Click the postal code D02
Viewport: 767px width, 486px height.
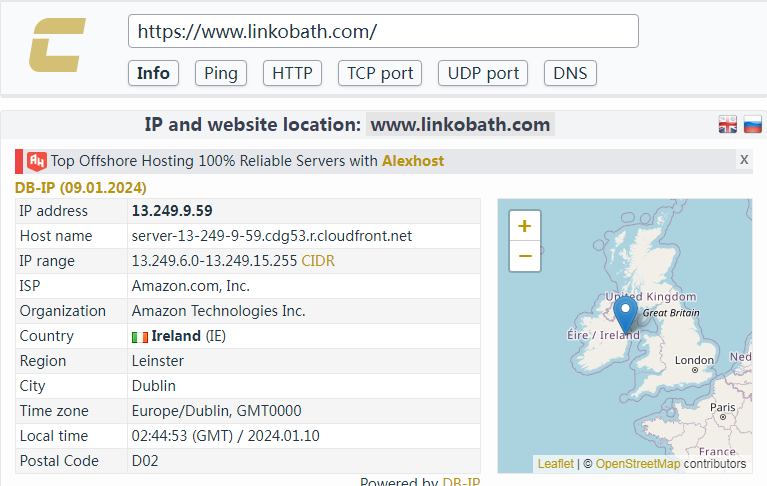pyautogui.click(x=145, y=461)
